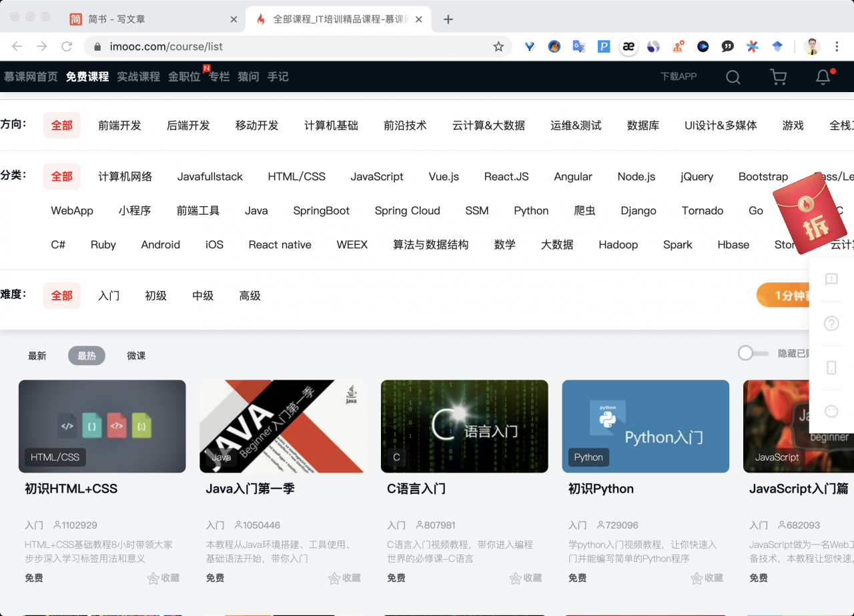This screenshot has width=854, height=616.
Task: Open 专栏 in the navbar
Action: click(x=219, y=77)
